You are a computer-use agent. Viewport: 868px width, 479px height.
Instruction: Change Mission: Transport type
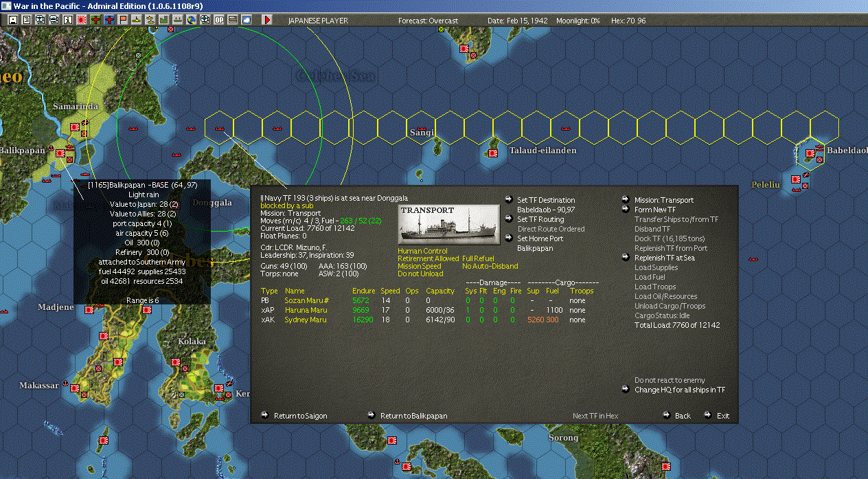point(663,200)
